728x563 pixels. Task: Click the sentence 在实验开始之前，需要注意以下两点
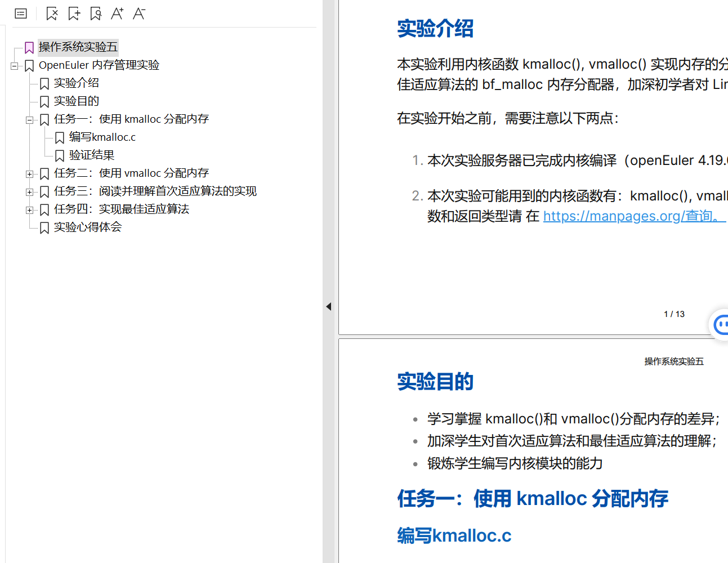508,118
